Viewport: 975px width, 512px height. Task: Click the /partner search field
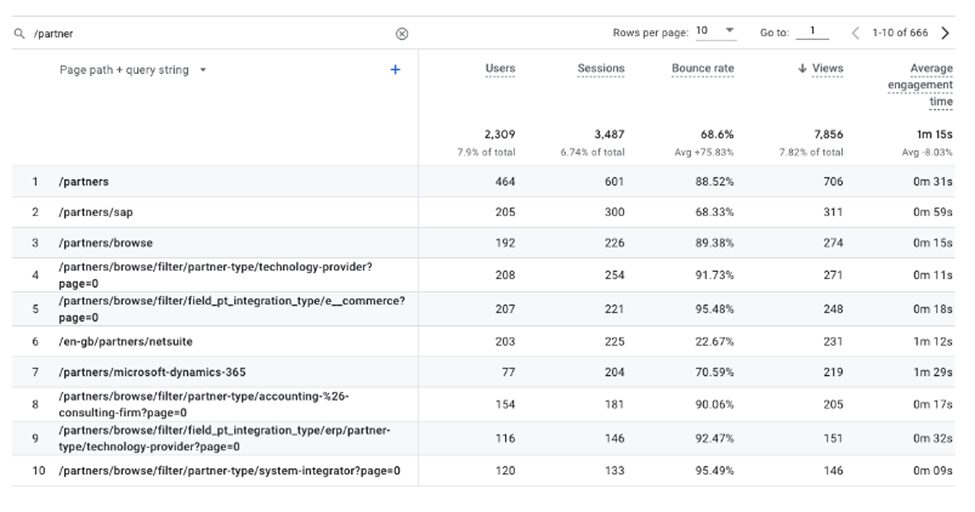point(211,34)
